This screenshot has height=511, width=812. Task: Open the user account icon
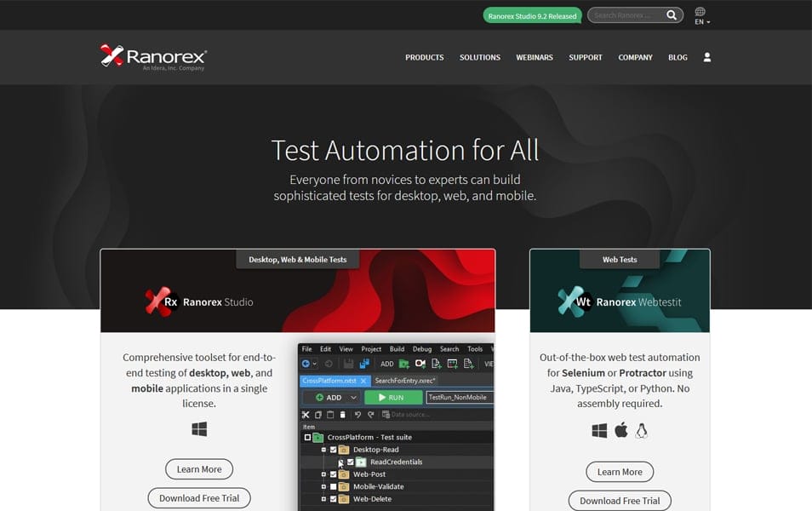click(x=706, y=57)
